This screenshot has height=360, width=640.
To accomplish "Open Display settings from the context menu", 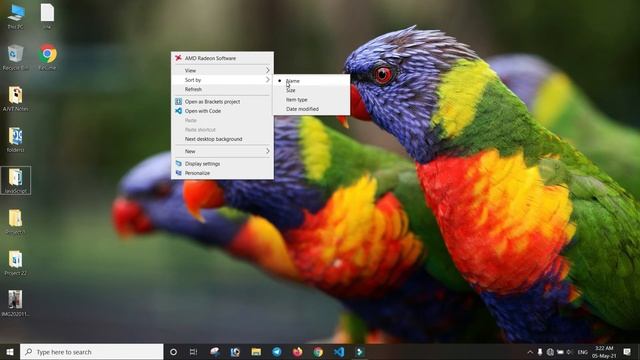I will click(x=222, y=164).
